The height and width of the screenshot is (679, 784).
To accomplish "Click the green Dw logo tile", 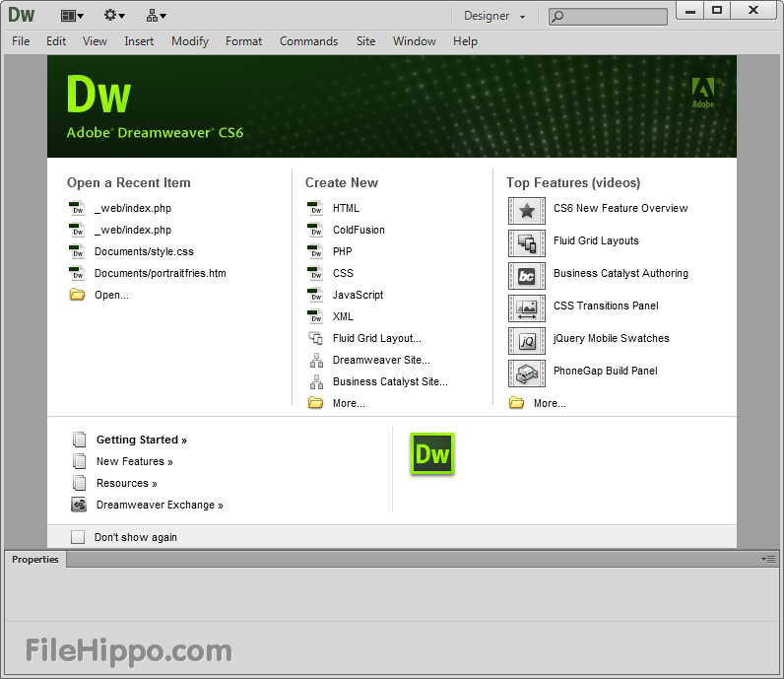I will (x=432, y=454).
